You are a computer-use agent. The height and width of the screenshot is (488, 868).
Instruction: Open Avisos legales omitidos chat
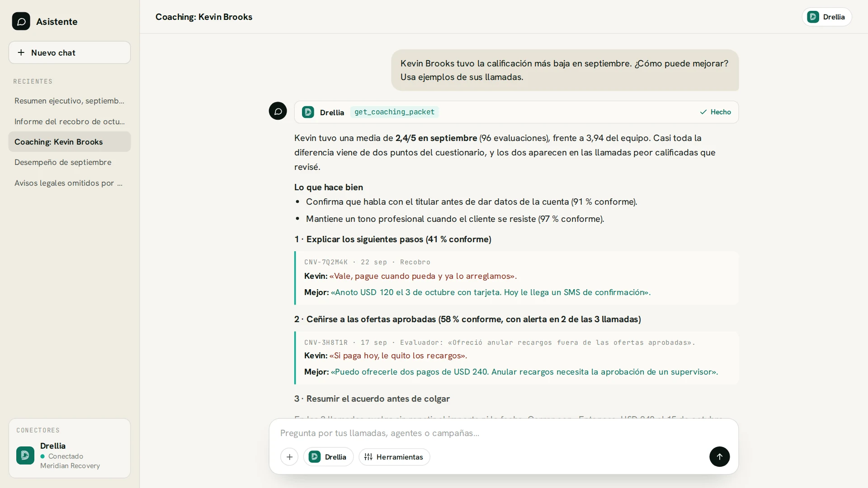70,183
